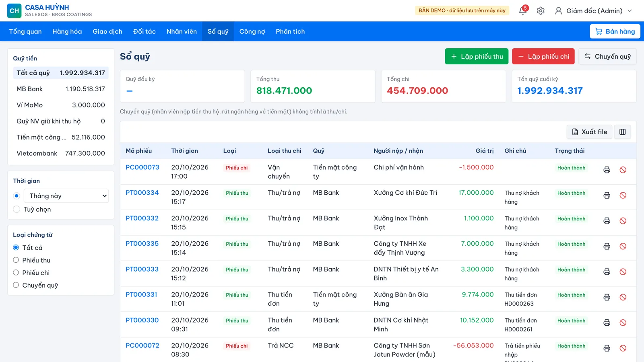Filter by Phiếu chi vouchers
The width and height of the screenshot is (644, 362).
pos(16,272)
